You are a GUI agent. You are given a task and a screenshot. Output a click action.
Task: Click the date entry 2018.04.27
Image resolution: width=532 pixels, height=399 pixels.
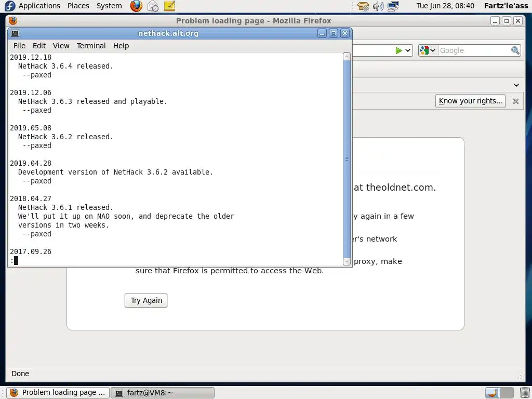31,198
